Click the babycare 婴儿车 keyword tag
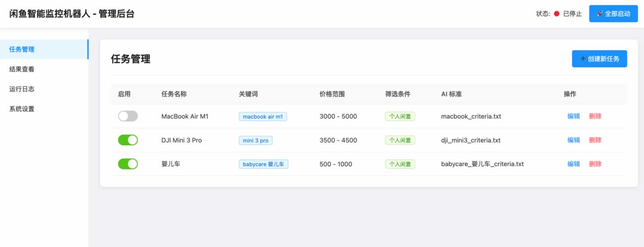The width and height of the screenshot is (644, 247). point(263,164)
